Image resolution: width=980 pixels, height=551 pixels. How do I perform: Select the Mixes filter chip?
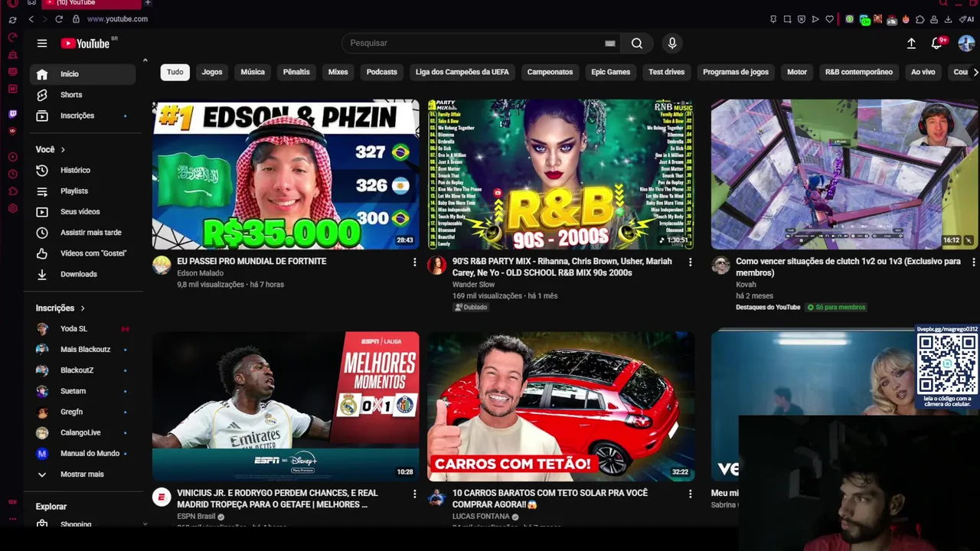click(x=338, y=72)
